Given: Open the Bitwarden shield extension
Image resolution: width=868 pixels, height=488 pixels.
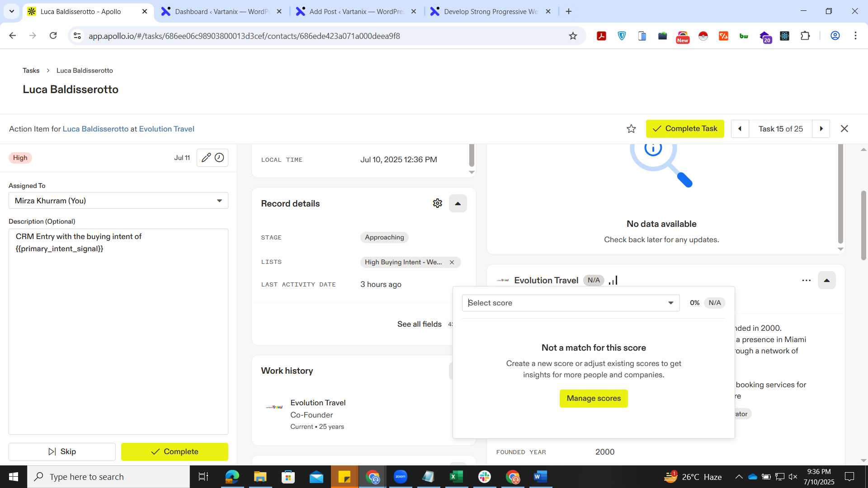Looking at the screenshot, I should click(x=622, y=36).
